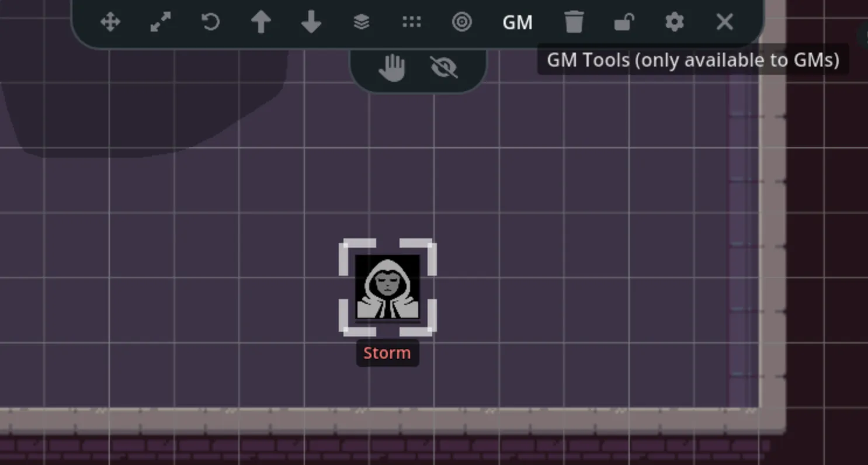Viewport: 868px width, 465px height.
Task: Raise the token with the up arrow icon
Action: (261, 22)
